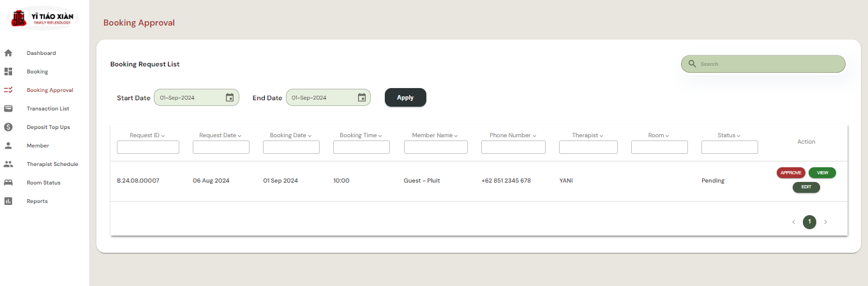View details of the pending booking

822,172
